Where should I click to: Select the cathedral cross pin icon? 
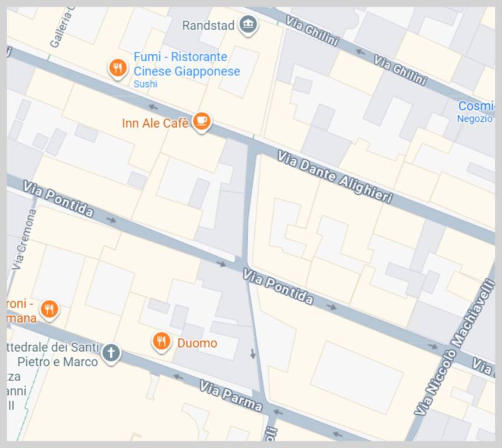point(111,353)
